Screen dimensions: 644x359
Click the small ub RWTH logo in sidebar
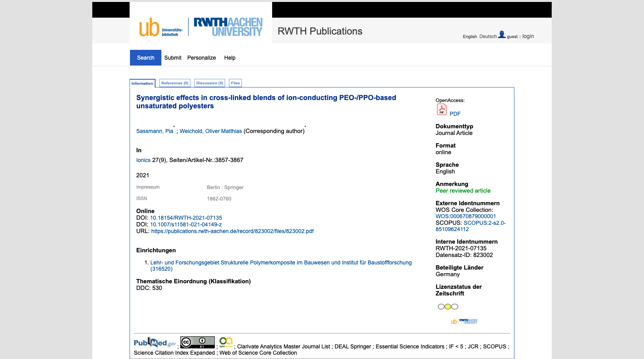pos(464,321)
